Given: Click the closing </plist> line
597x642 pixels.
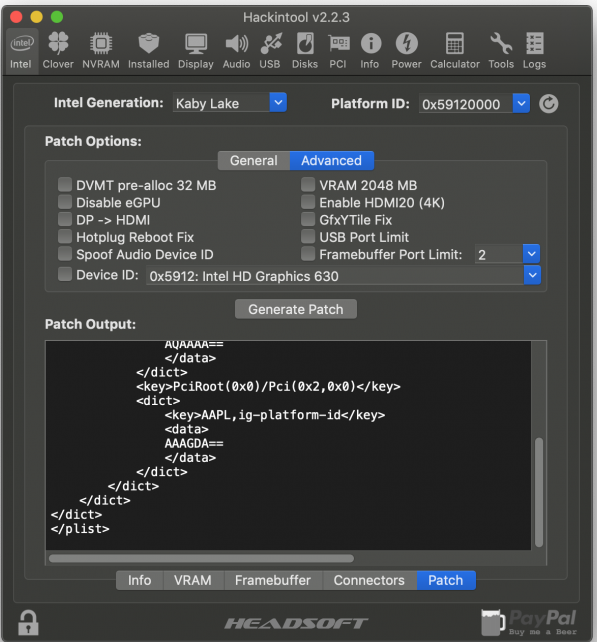Looking at the screenshot, I should click(x=80, y=529).
